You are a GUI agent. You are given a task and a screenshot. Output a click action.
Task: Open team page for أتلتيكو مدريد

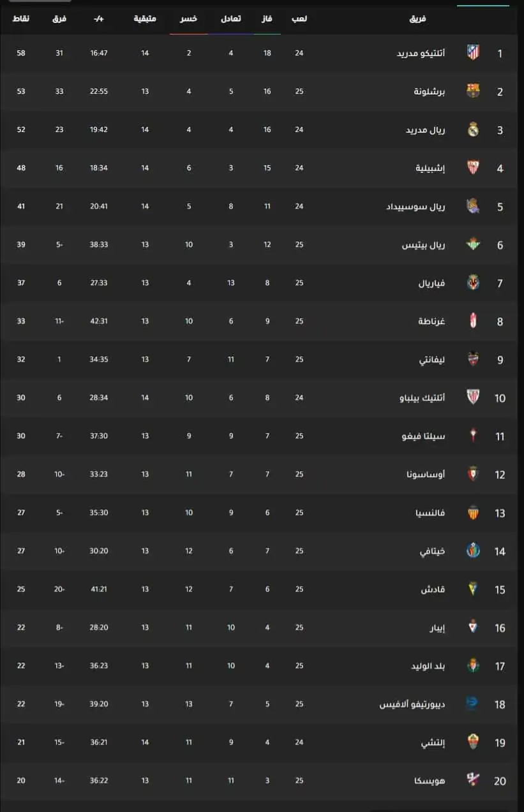[x=421, y=53]
